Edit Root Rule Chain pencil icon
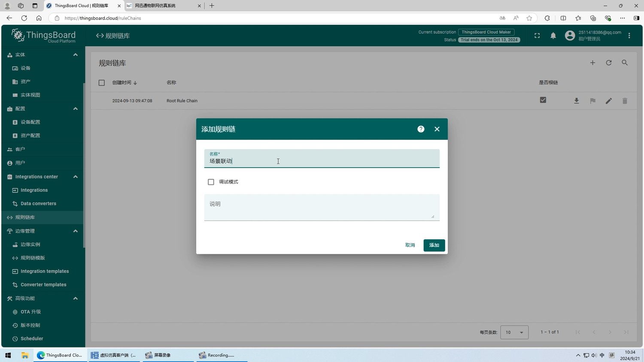 point(608,101)
